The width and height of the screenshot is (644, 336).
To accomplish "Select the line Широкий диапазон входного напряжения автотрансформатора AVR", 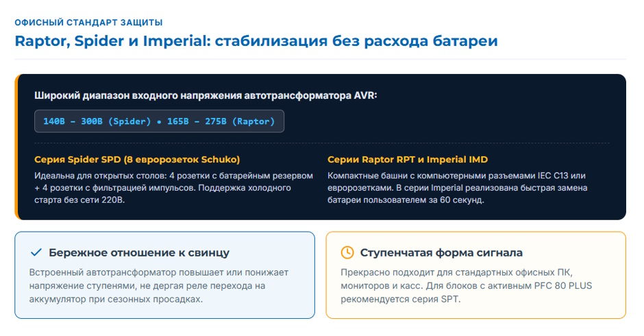I will click(206, 95).
